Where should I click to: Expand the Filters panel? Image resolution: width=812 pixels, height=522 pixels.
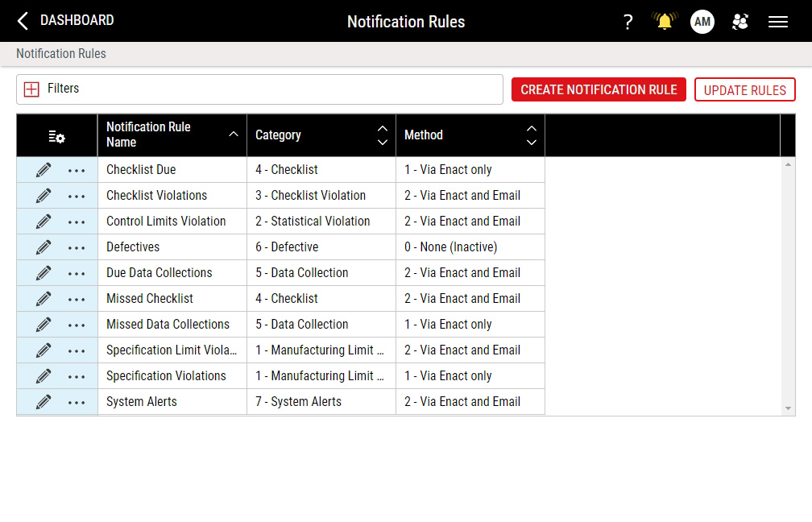click(31, 89)
